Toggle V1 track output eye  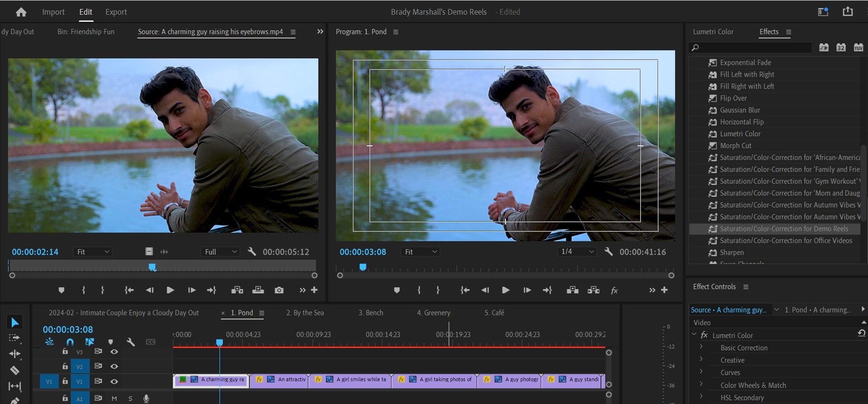114,381
